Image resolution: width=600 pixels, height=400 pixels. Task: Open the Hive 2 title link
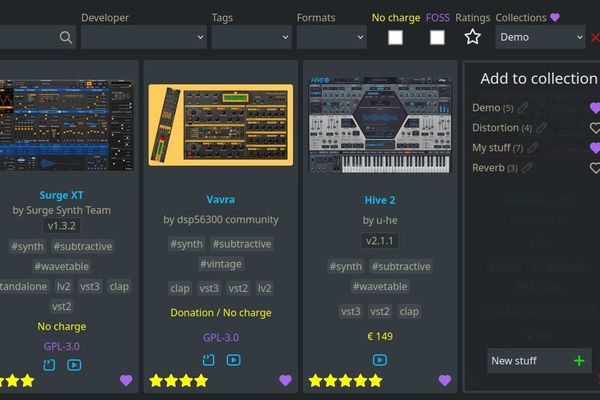(x=380, y=199)
